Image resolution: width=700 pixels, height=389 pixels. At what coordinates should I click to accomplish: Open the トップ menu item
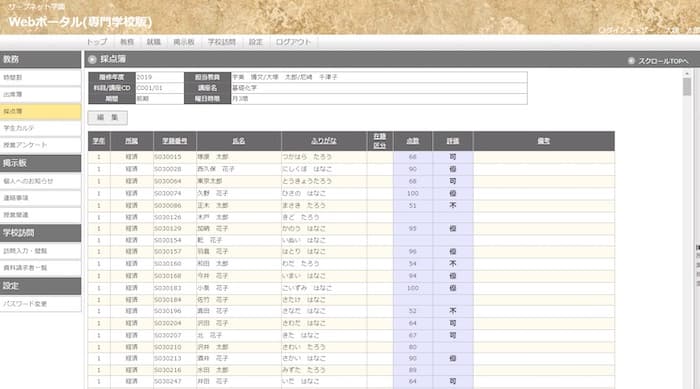[x=97, y=42]
